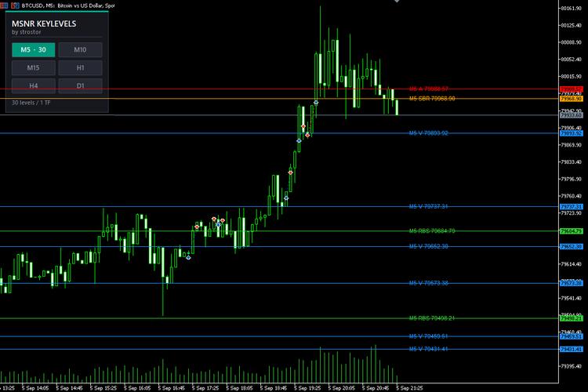
Task: Enable the M15 timeframe levels
Action: click(x=34, y=67)
